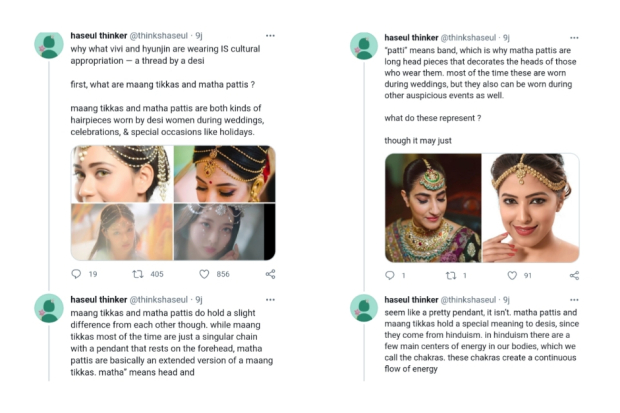Open haseul thinker name on bottom-left tweet
The width and height of the screenshot is (620, 413).
tap(98, 299)
